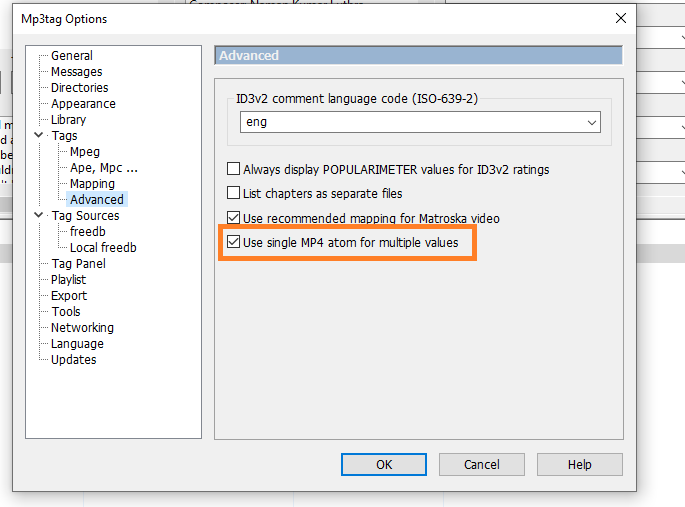Collapse the Tag Sources tree node
This screenshot has width=685, height=507.
[x=38, y=215]
